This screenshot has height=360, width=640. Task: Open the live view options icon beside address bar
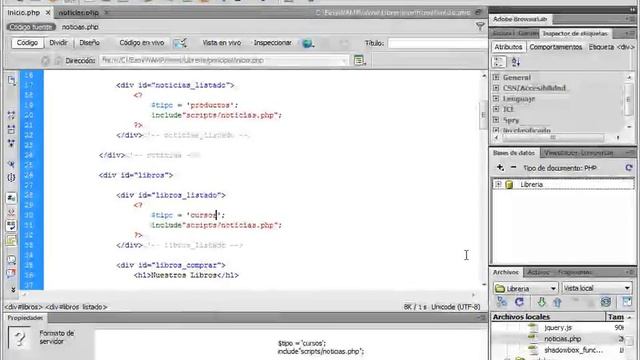[x=359, y=60]
